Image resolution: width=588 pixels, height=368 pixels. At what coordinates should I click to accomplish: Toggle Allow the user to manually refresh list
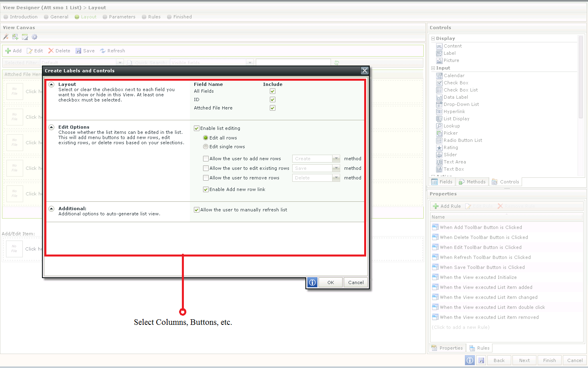[197, 210]
